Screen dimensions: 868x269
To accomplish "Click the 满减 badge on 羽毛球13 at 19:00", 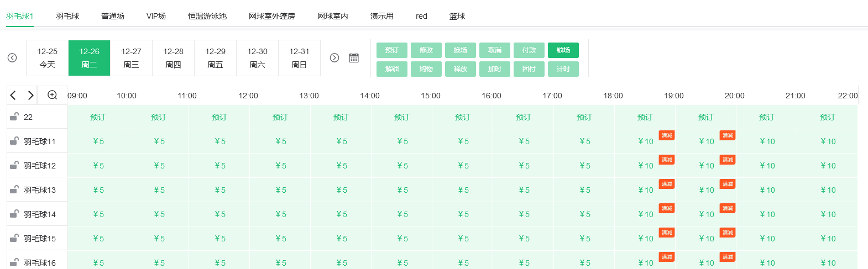I will point(728,184).
